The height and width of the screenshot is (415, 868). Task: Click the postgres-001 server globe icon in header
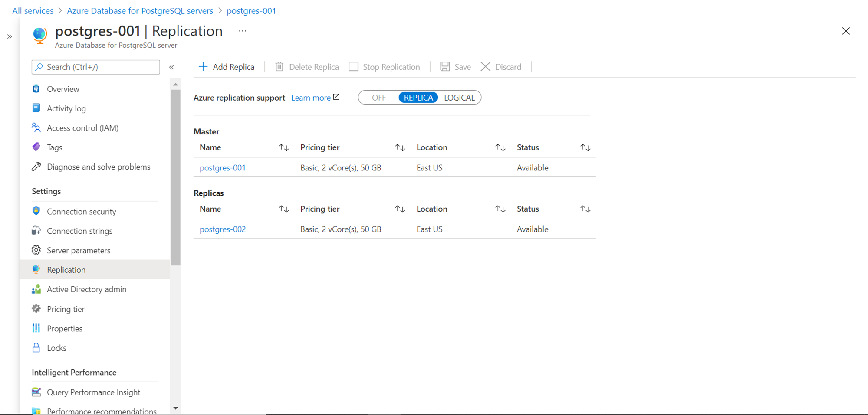tap(40, 36)
